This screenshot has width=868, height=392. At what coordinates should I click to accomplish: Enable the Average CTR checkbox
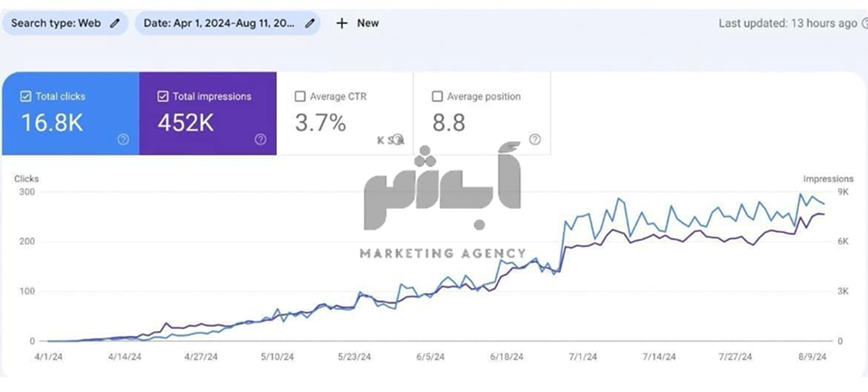(x=300, y=96)
